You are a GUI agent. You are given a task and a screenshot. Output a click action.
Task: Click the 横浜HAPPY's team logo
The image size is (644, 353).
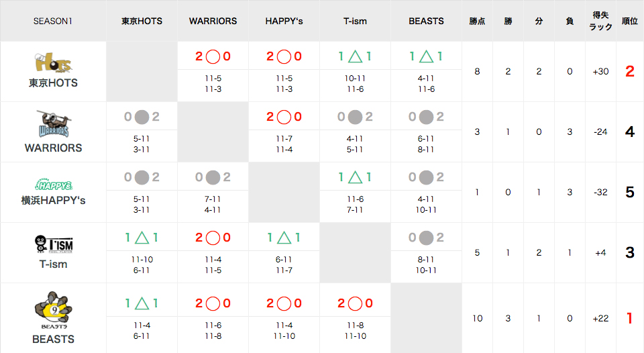(54, 185)
